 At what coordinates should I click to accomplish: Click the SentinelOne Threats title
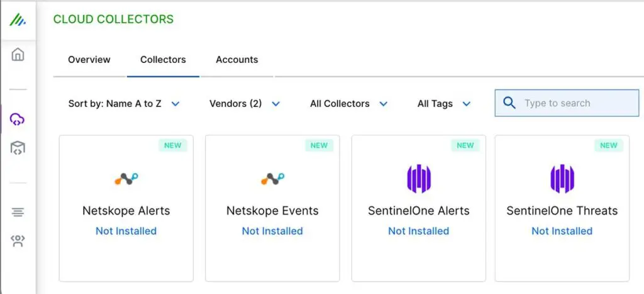[562, 211]
